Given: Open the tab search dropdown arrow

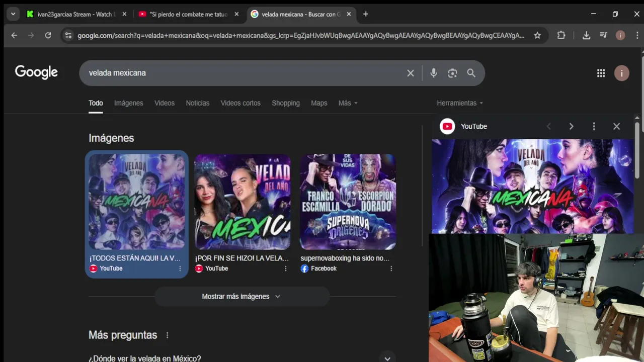Looking at the screenshot, I should click(x=13, y=14).
